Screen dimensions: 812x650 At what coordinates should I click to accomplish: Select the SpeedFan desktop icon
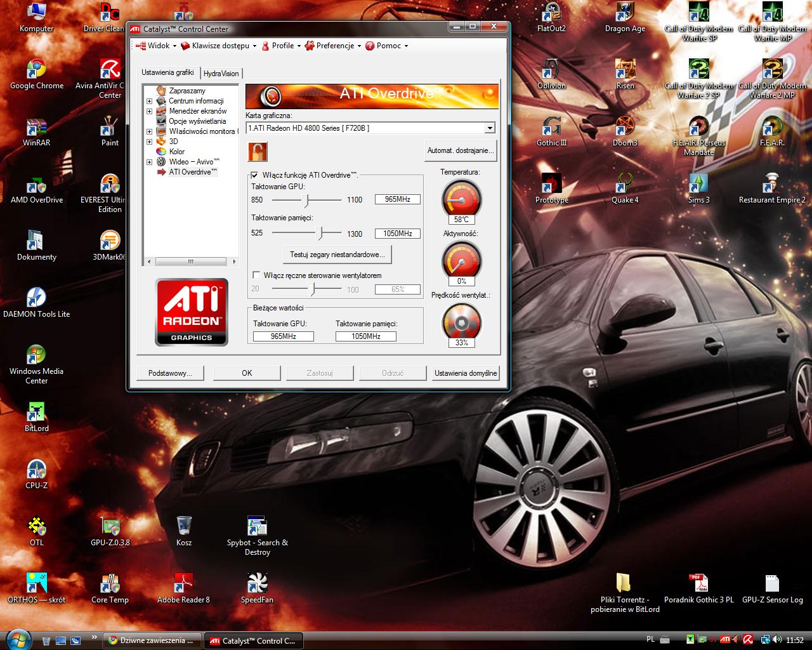coord(257,588)
